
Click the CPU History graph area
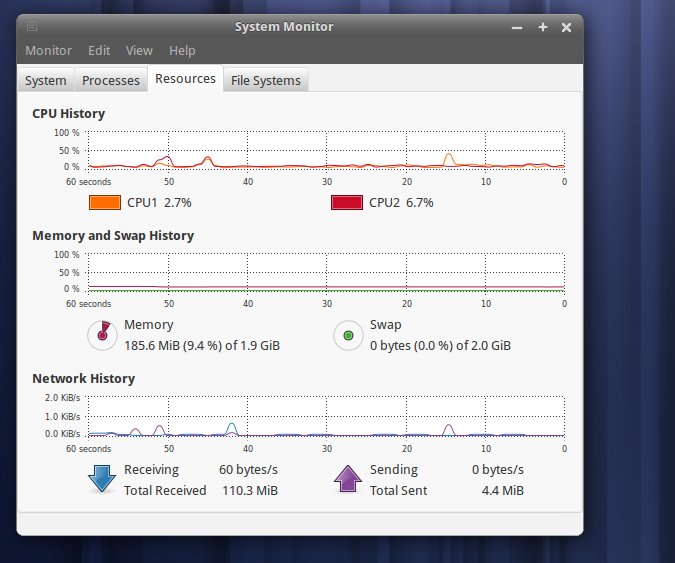(326, 150)
